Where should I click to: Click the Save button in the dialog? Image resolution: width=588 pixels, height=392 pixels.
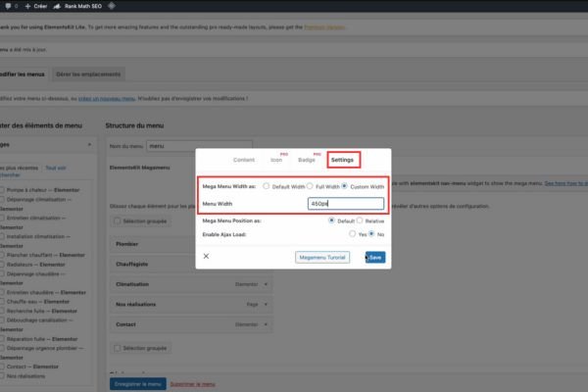(375, 257)
